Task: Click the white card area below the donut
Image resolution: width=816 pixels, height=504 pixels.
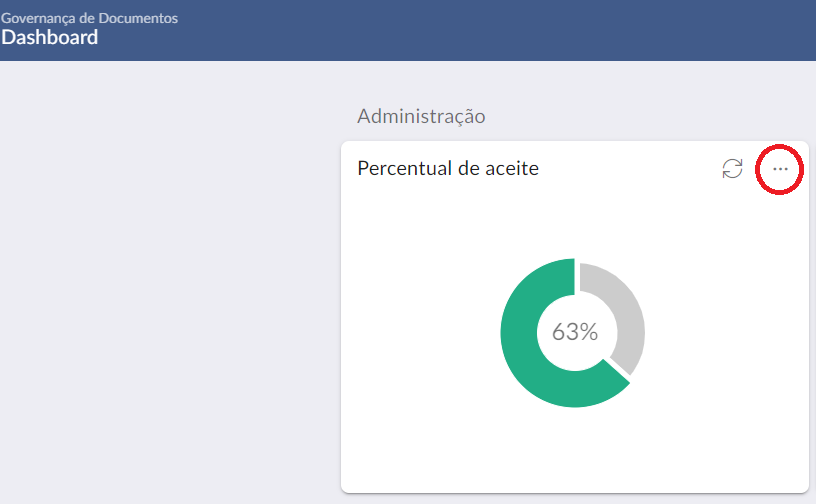Action: pyautogui.click(x=575, y=450)
